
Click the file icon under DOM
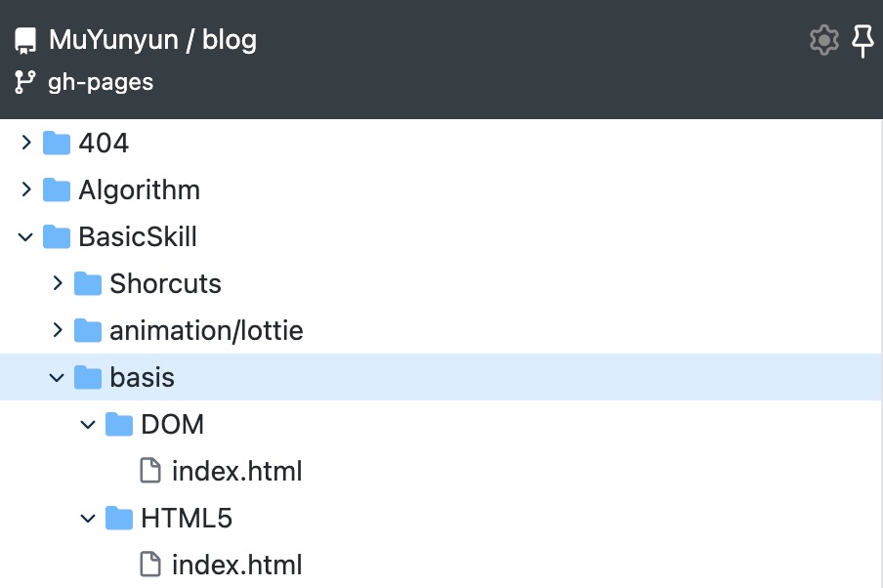(x=150, y=472)
